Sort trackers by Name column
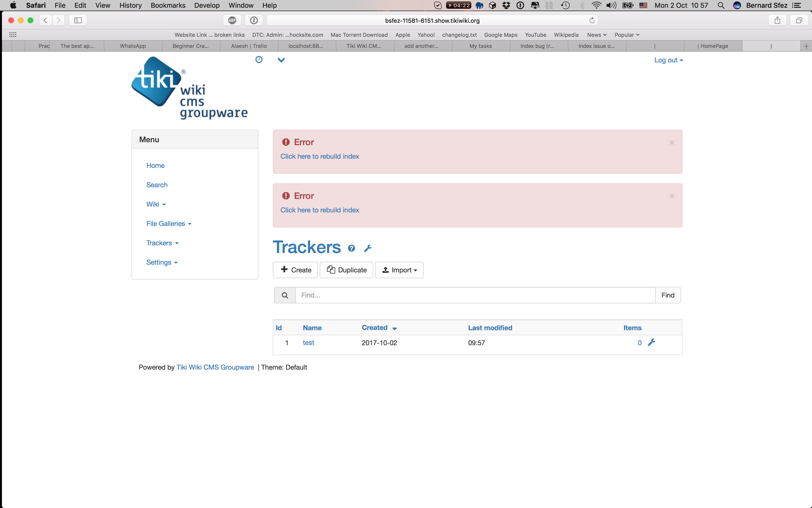The height and width of the screenshot is (508, 812). 312,328
